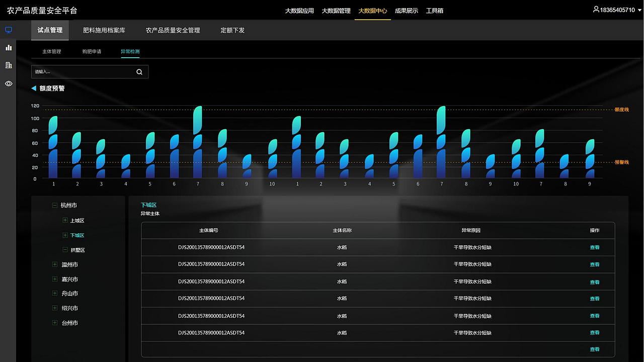
Task: Open the monitor icon in sidebar
Action: click(9, 30)
